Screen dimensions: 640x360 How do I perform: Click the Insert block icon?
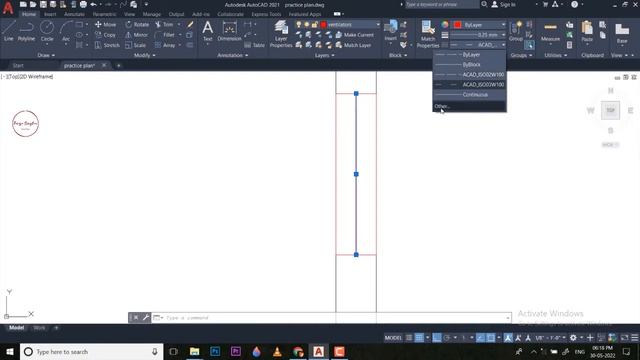(x=391, y=29)
